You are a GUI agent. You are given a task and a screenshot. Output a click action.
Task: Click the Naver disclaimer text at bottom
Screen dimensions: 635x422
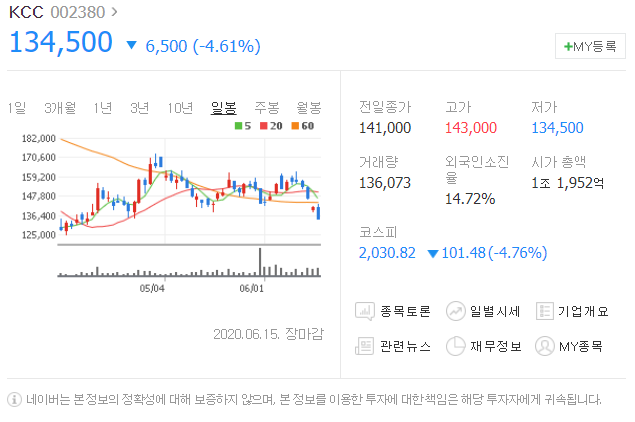pos(314,400)
